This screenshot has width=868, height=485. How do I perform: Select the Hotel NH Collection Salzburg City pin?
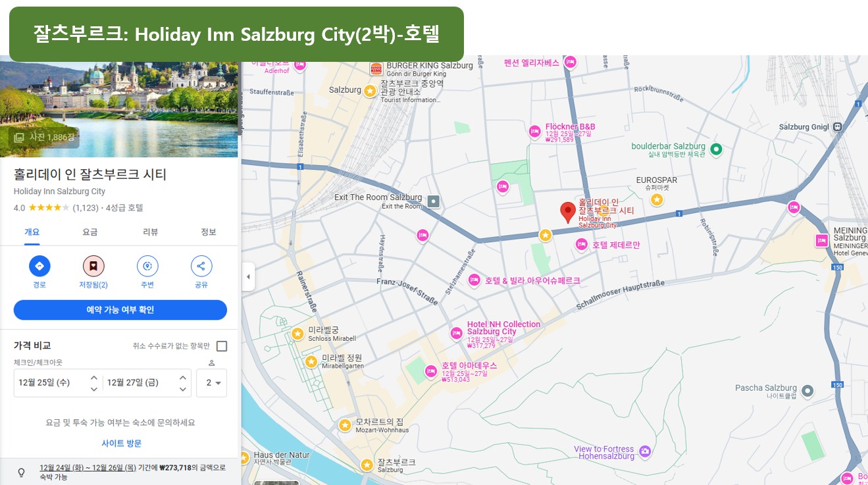456,333
